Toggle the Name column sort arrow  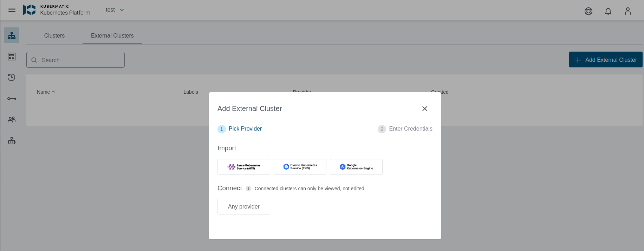53,92
